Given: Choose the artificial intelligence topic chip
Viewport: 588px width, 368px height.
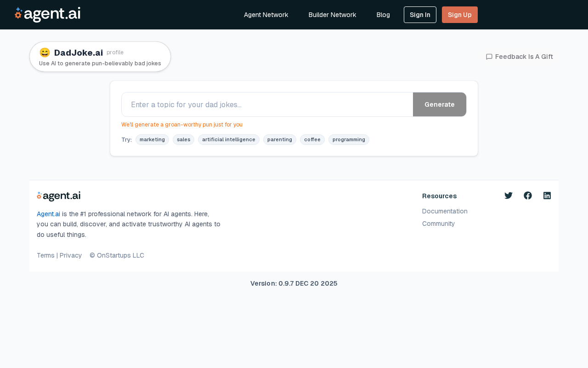Looking at the screenshot, I should tap(229, 140).
